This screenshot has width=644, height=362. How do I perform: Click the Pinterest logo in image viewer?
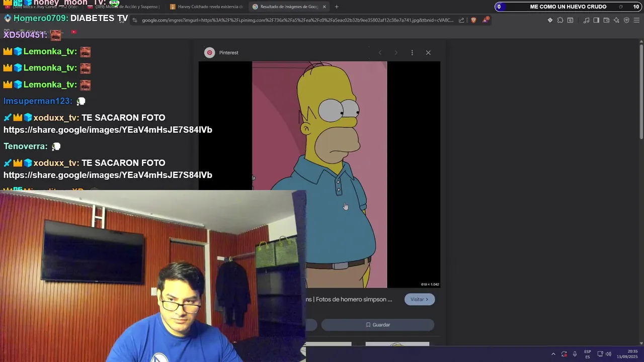point(210,52)
